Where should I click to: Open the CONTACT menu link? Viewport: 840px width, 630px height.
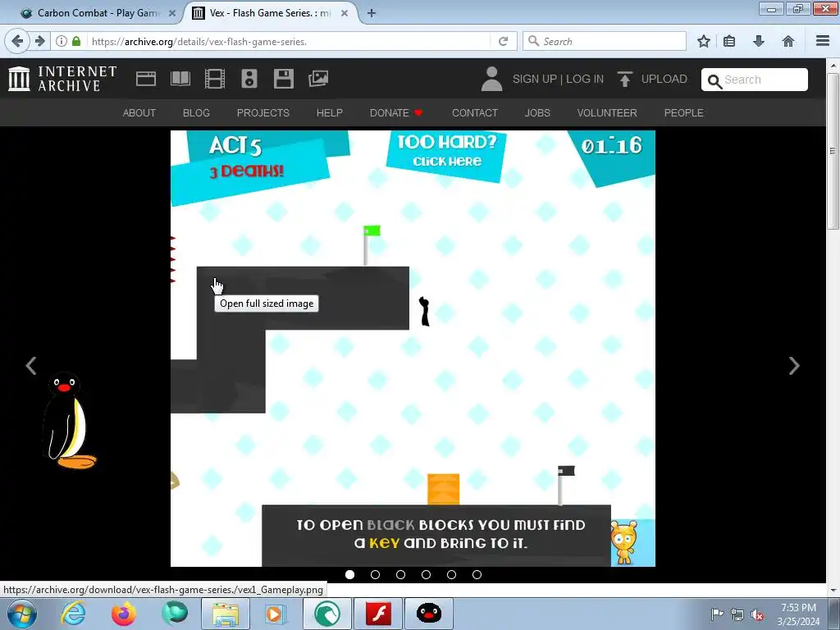[475, 113]
